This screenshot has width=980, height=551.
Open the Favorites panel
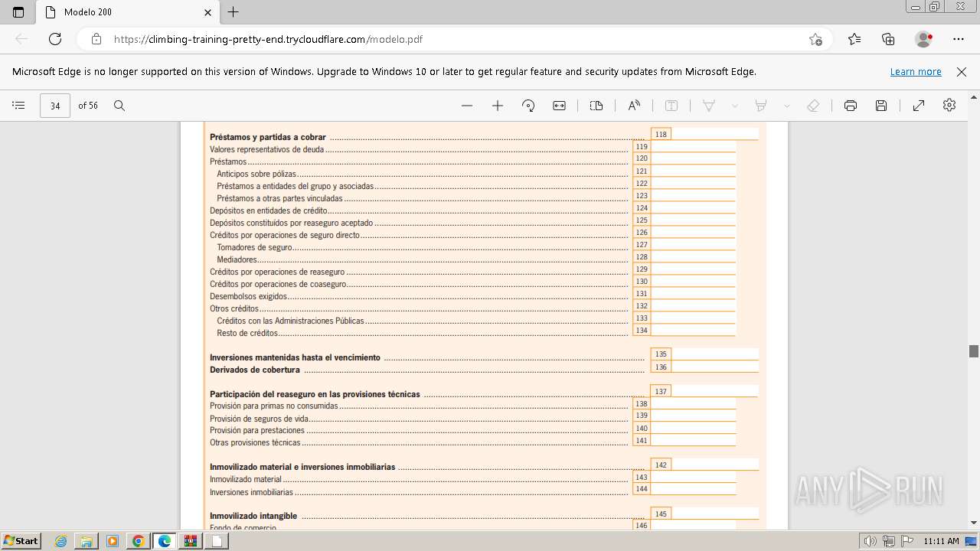854,39
